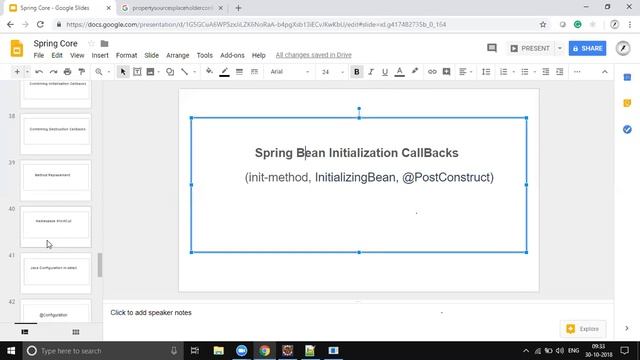Viewport: 640px width, 360px height.
Task: Switch to grid view
Action: [76, 332]
